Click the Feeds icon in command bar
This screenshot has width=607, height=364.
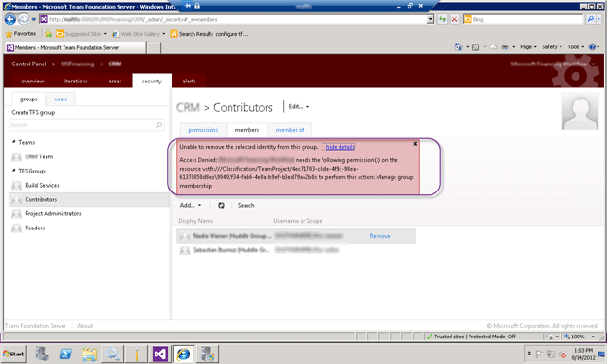pos(476,47)
